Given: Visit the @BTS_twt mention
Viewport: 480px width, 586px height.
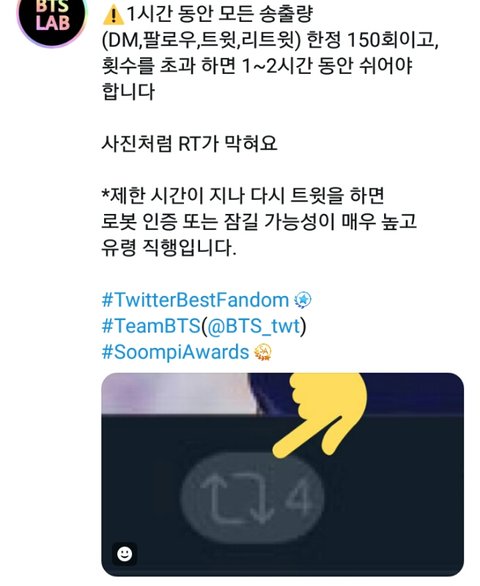Looking at the screenshot, I should coord(253,326).
